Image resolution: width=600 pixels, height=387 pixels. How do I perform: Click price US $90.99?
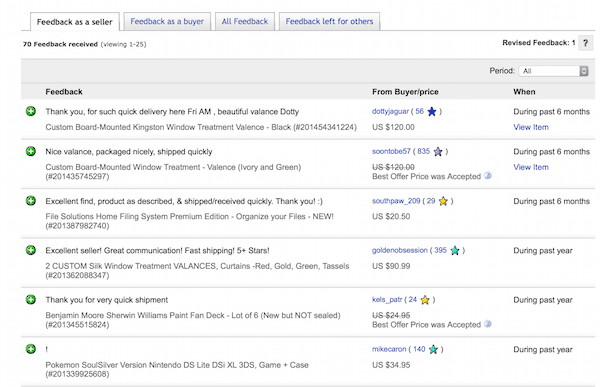[x=391, y=266]
